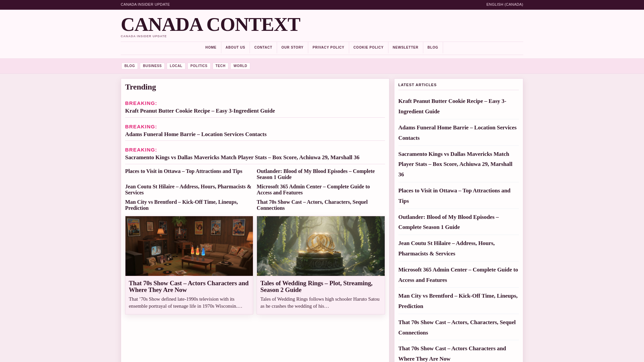The image size is (644, 362).
Task: Select the Tech category tag
Action: tap(220, 66)
